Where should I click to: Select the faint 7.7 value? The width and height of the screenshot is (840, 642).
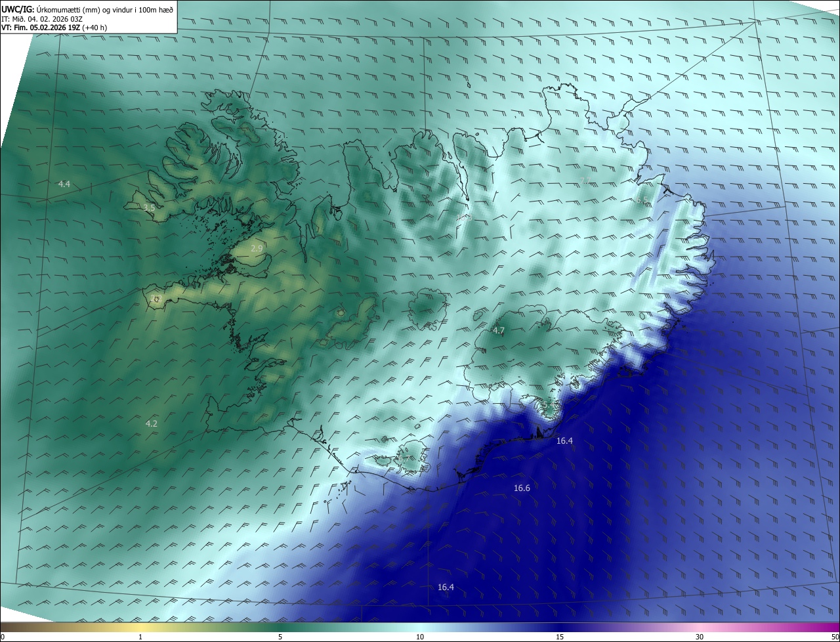(585, 181)
